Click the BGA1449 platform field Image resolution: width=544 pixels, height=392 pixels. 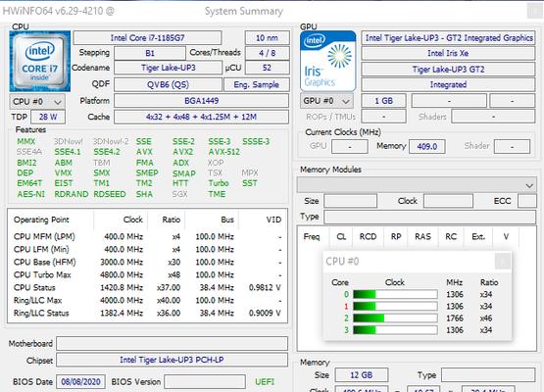click(x=201, y=101)
